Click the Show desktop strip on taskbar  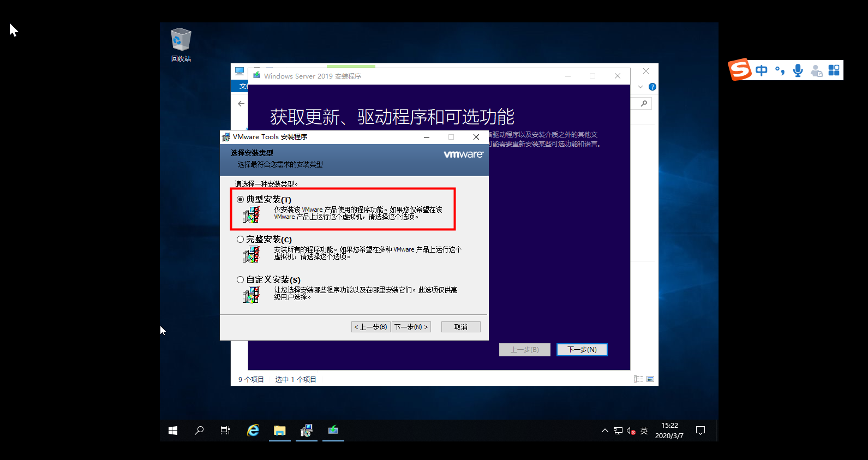(x=716, y=431)
